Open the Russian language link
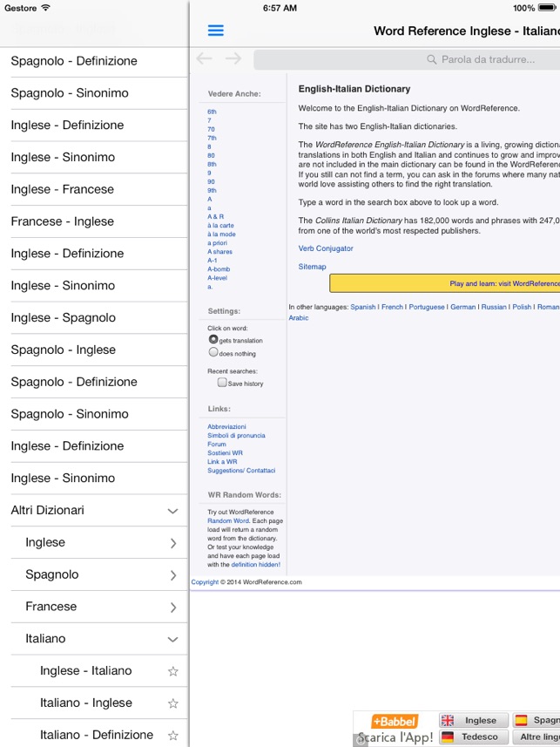 click(x=494, y=307)
